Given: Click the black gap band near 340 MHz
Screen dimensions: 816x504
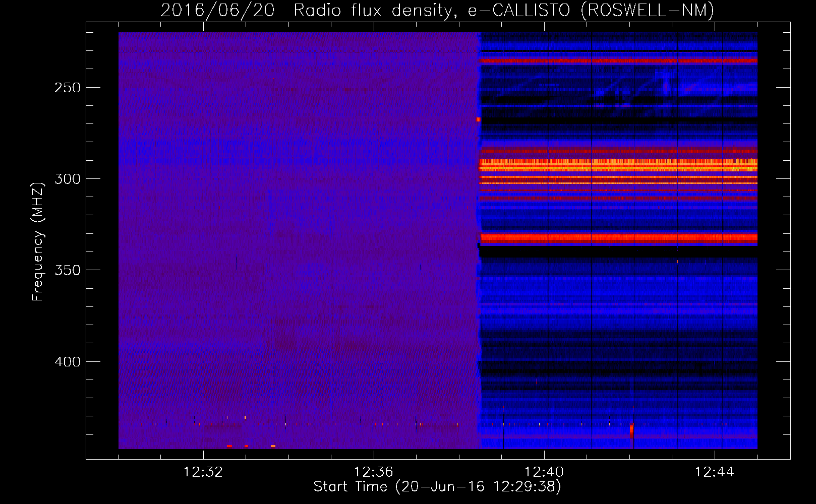Looking at the screenshot, I should click(x=618, y=251).
